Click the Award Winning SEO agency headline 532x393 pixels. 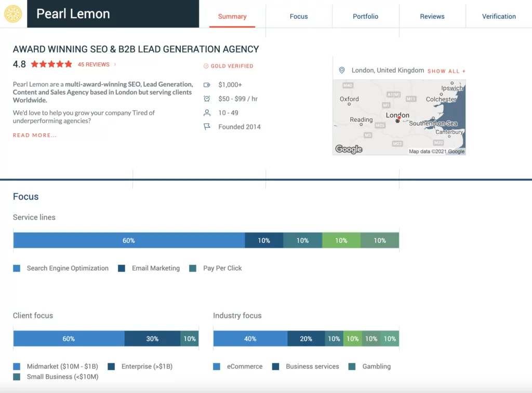pyautogui.click(x=136, y=49)
